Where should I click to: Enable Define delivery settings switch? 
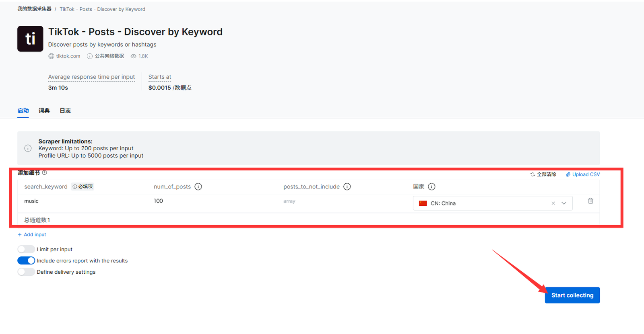coord(26,272)
